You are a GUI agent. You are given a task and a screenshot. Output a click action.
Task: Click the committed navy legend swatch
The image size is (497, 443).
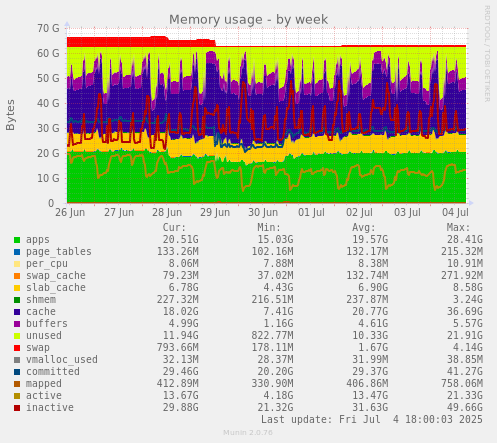17,372
